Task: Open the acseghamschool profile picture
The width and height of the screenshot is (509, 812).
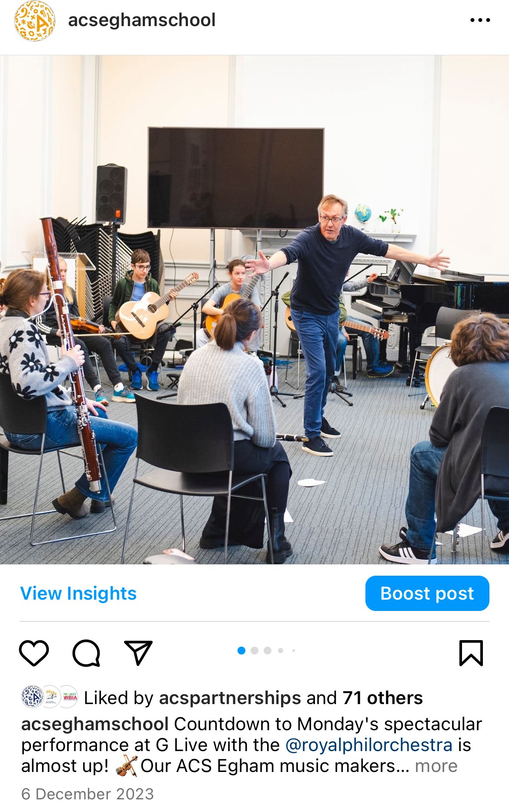Action: coord(35,20)
